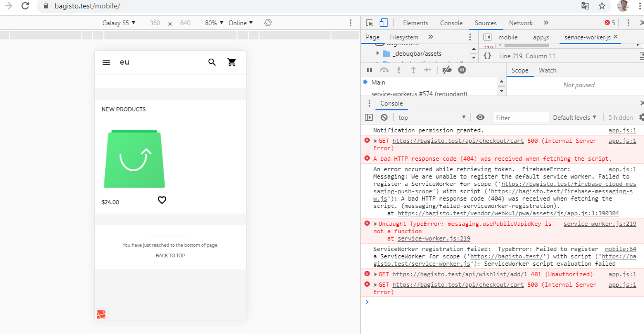Open the Online network throttling dropdown
This screenshot has height=334, width=644.
pos(240,23)
